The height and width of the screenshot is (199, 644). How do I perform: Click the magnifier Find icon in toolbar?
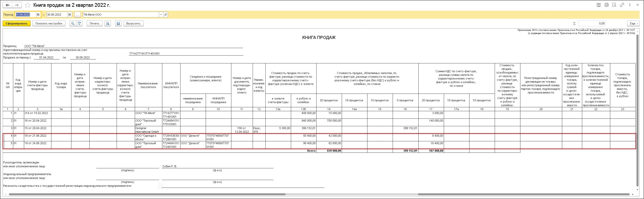tap(73, 23)
